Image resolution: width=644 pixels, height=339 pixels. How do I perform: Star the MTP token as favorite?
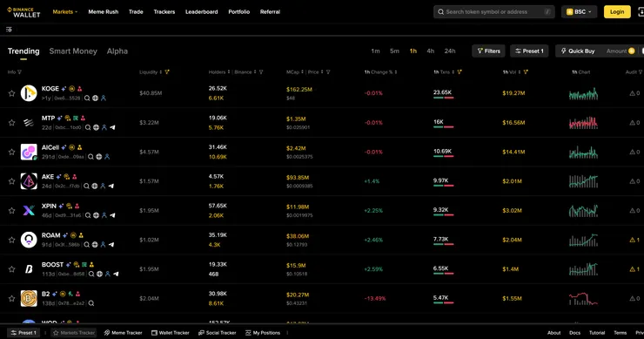coord(11,123)
